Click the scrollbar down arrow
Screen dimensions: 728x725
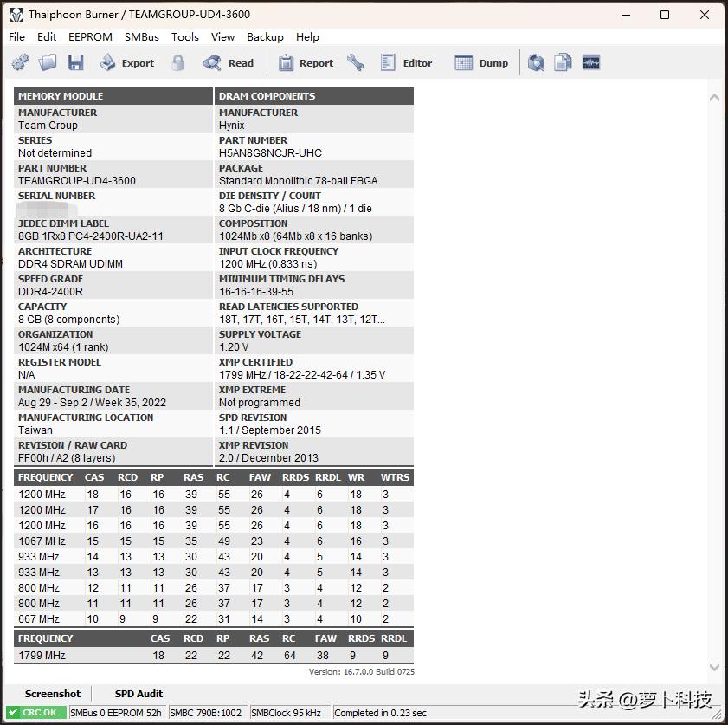714,668
